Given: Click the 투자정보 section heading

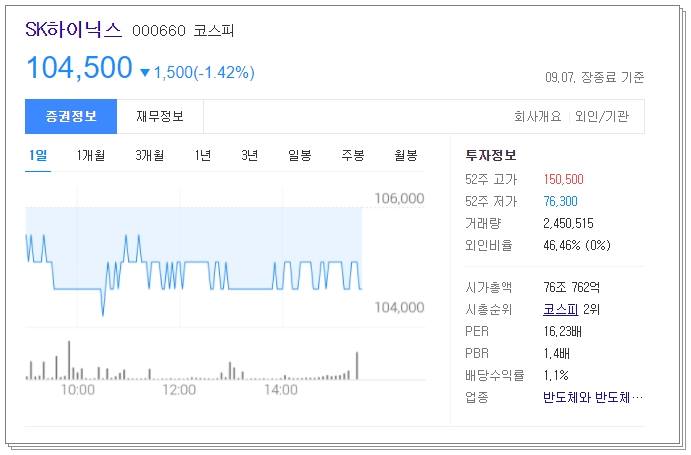Looking at the screenshot, I should point(490,155).
